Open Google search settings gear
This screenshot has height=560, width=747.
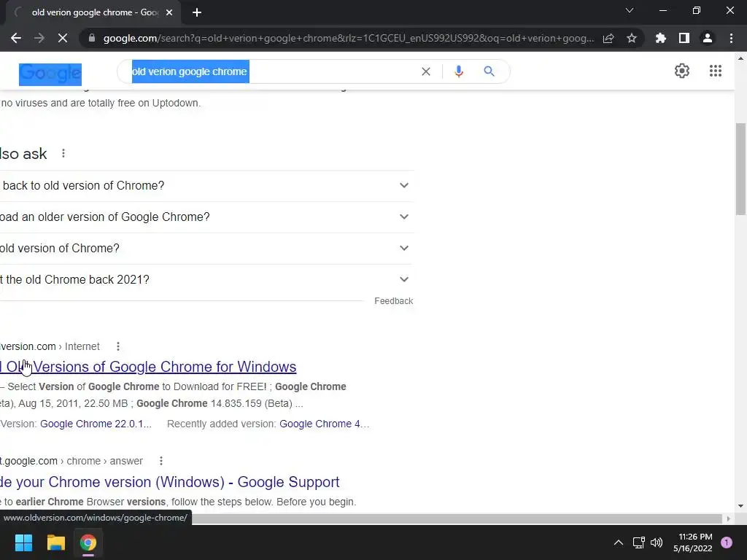click(682, 71)
